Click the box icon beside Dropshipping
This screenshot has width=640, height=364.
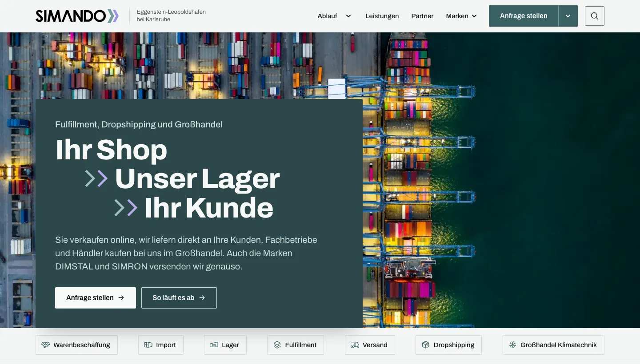425,345
